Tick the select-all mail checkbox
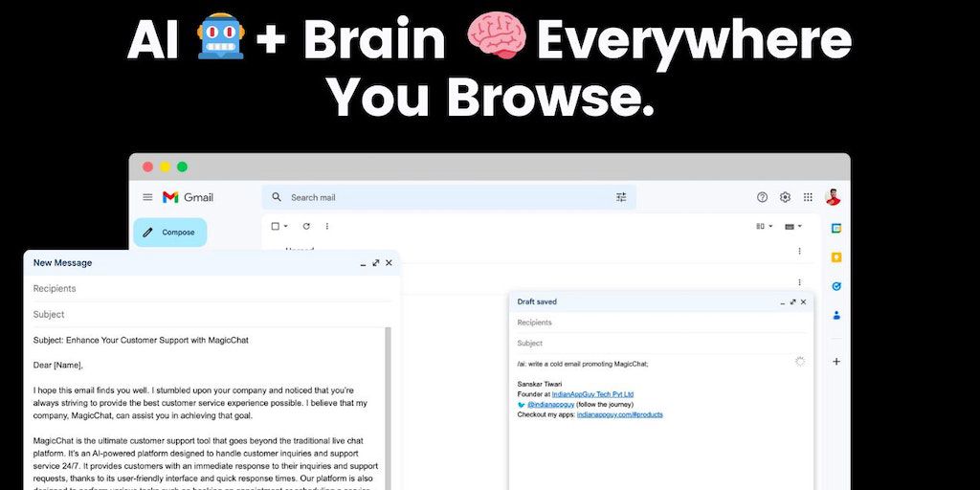980x490 pixels. pyautogui.click(x=275, y=226)
